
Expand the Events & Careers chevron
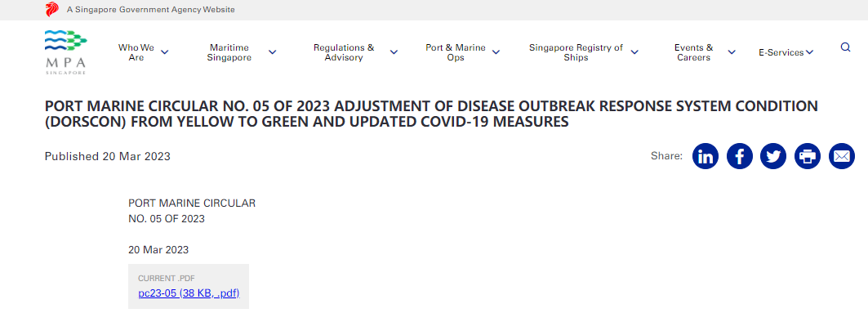point(732,52)
